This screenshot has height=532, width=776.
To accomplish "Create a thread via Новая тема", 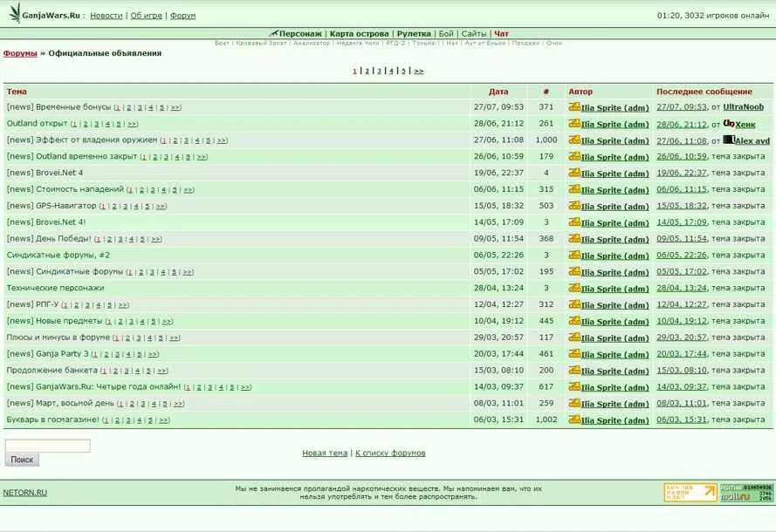I will 325,454.
